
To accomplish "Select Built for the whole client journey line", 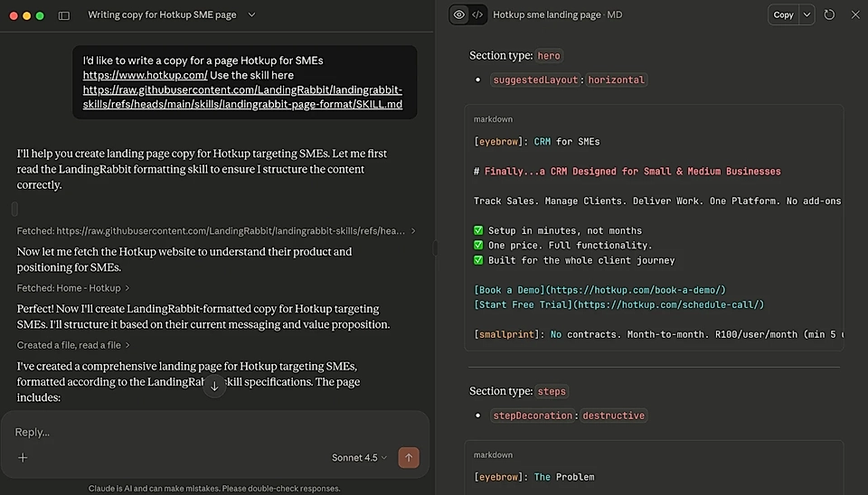I will [x=575, y=260].
